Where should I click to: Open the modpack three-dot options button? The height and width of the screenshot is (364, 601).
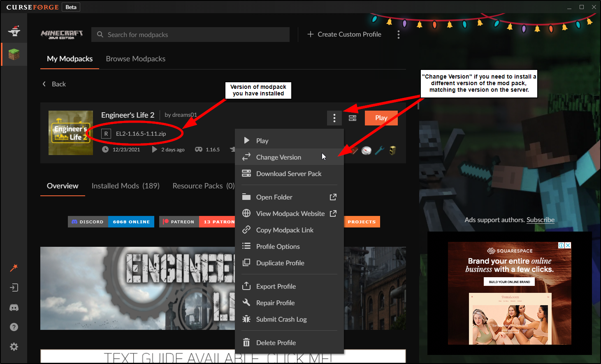[334, 118]
